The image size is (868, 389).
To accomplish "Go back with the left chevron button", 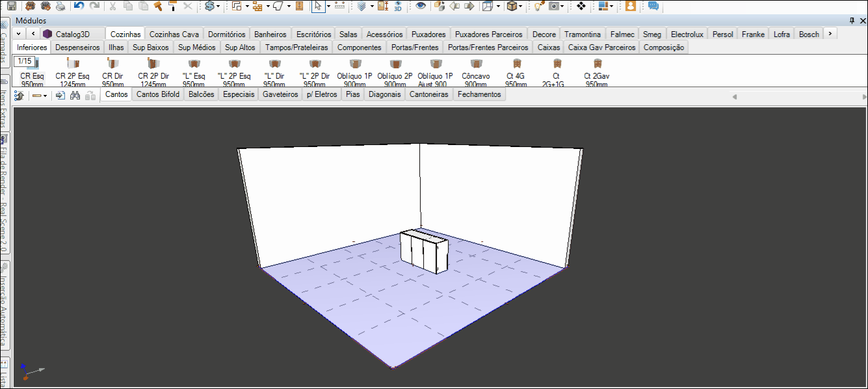I will pos(33,33).
